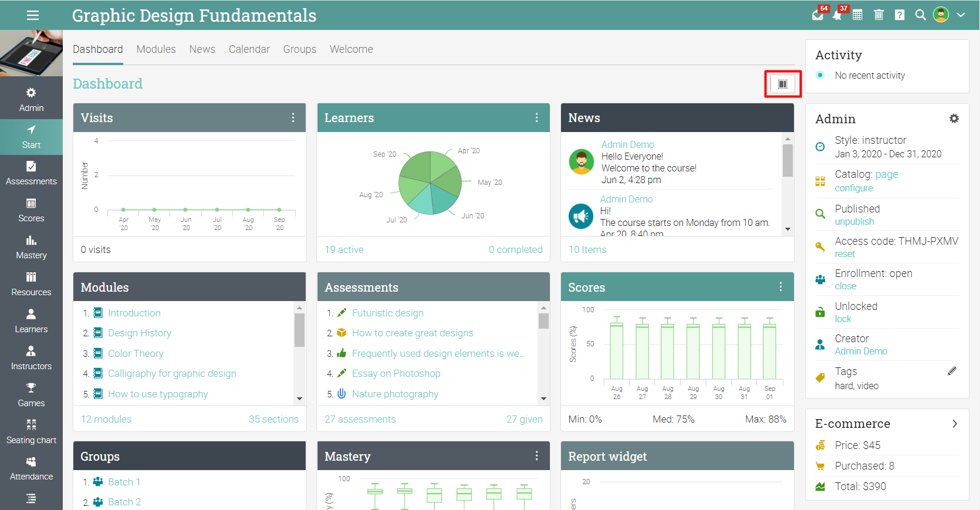Open the calendar icon in header
The height and width of the screenshot is (510, 980).
(x=857, y=15)
